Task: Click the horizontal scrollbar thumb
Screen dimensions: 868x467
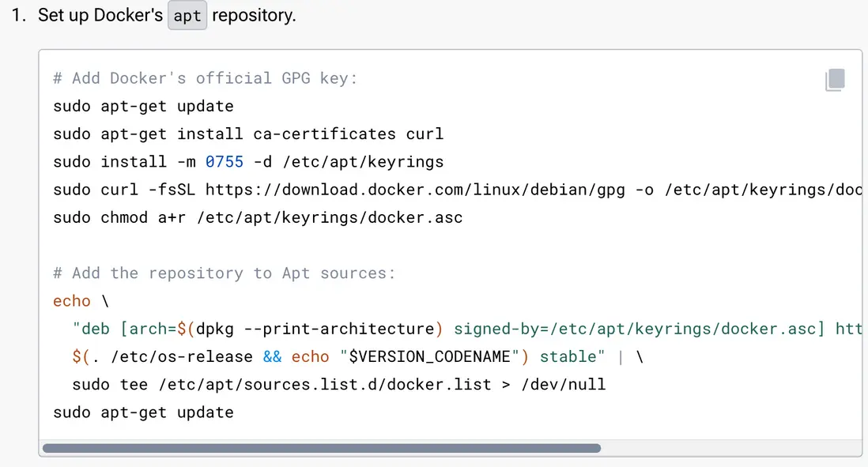Action: (322, 448)
